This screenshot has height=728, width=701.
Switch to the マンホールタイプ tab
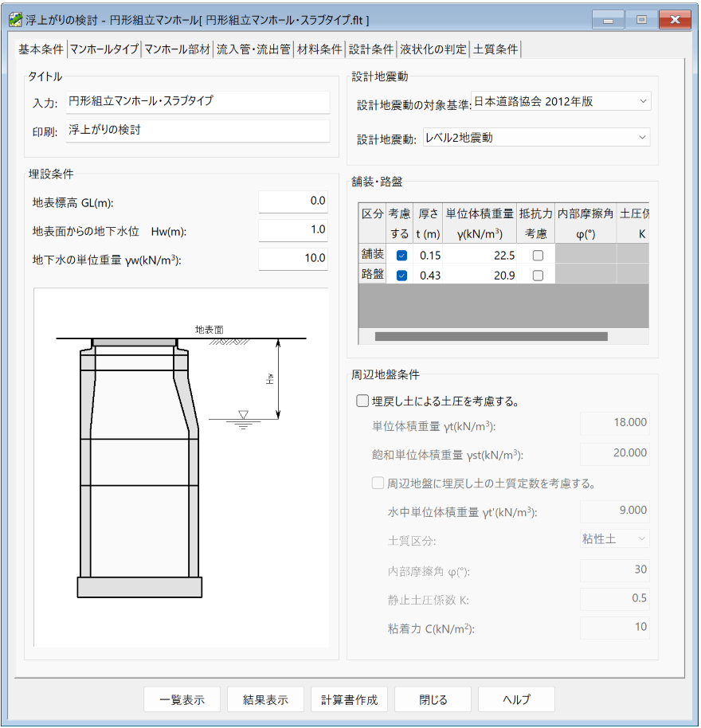pyautogui.click(x=104, y=49)
